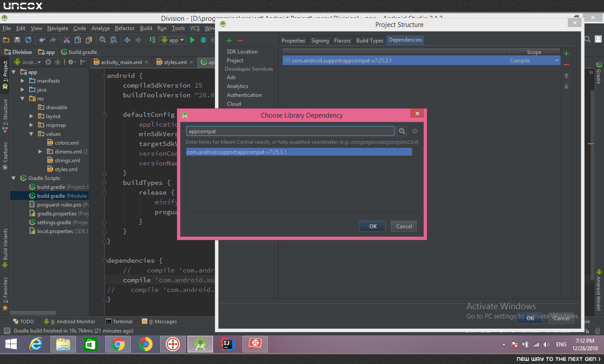Click Cancel in Choose Library Dependency dialog

[x=404, y=226]
